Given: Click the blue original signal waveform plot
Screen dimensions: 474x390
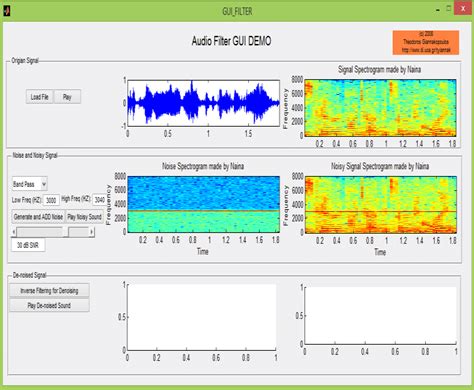Looking at the screenshot, I should [203, 103].
